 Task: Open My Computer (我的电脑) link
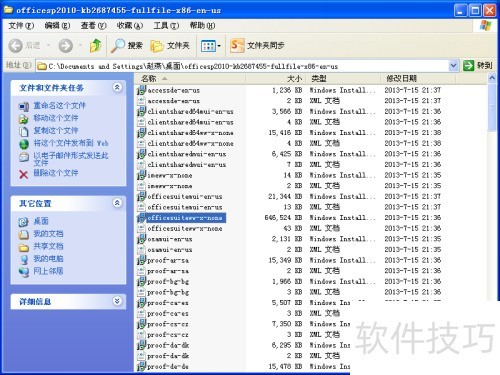pyautogui.click(x=48, y=259)
